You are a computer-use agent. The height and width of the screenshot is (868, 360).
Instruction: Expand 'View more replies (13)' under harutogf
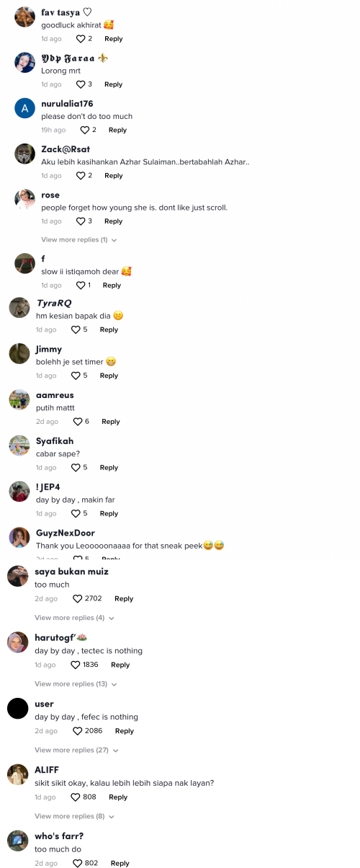pos(76,683)
